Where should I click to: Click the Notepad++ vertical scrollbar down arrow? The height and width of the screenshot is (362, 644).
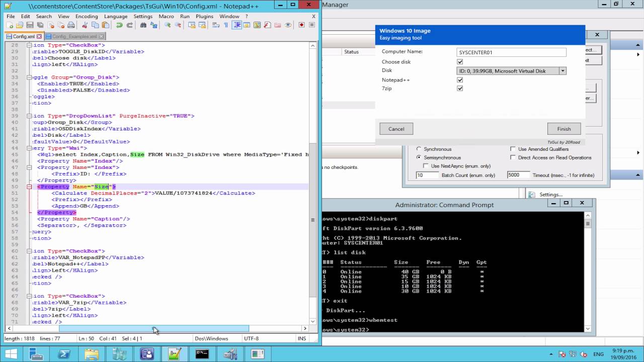pyautogui.click(x=313, y=321)
